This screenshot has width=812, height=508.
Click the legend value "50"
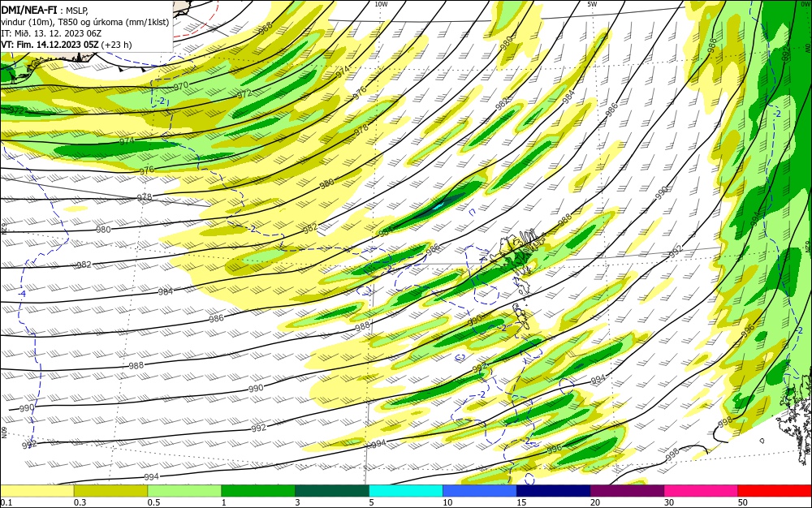743,502
